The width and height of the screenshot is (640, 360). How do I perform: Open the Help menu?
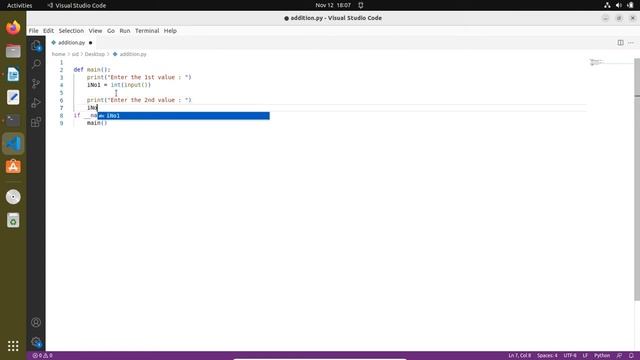pos(170,31)
